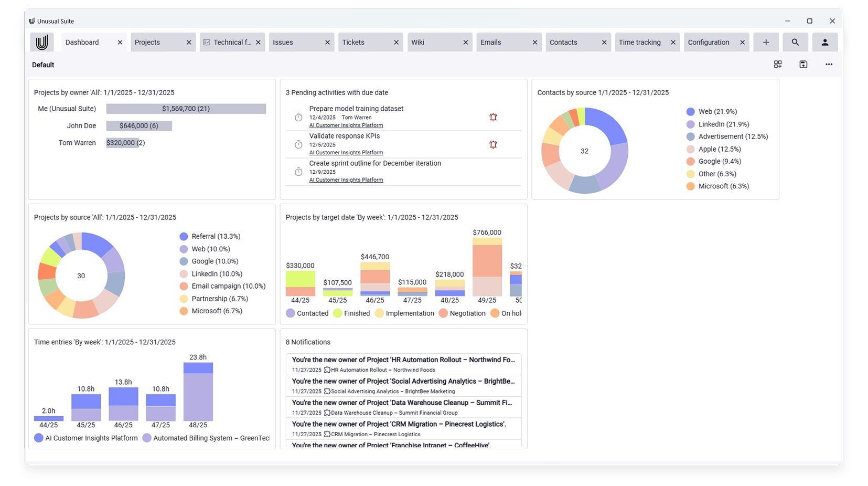Add a new tab with plus button

click(766, 43)
